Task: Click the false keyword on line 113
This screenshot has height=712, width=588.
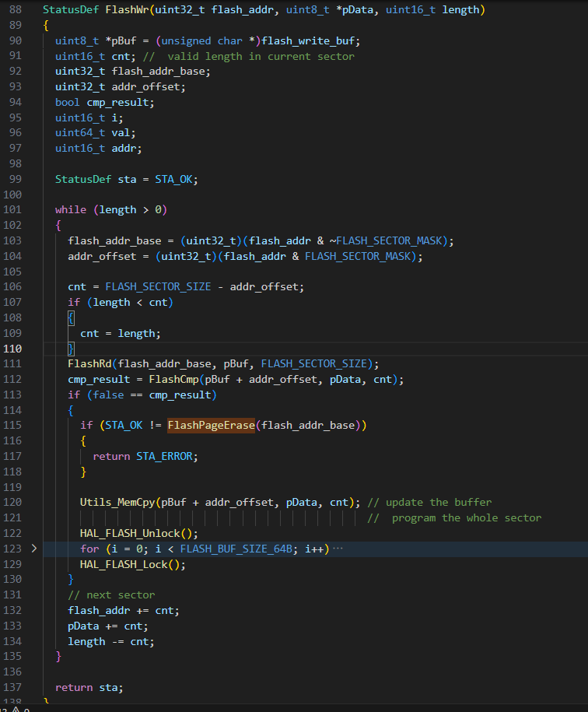Action: click(x=108, y=395)
